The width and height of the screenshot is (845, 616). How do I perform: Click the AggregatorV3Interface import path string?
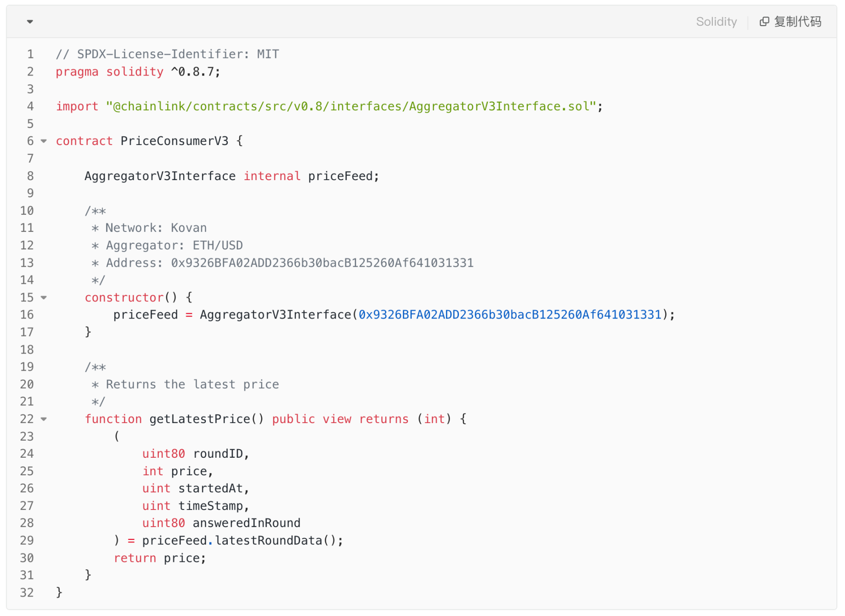click(351, 106)
